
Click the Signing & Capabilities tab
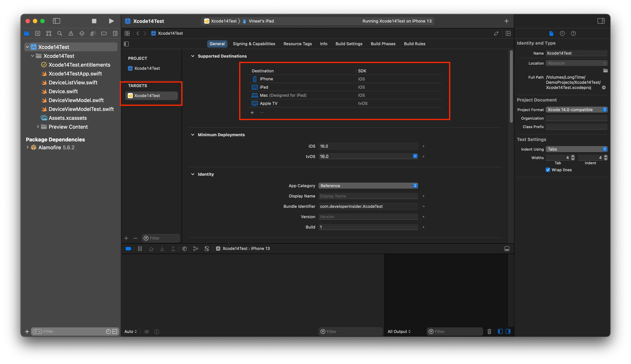tap(254, 44)
